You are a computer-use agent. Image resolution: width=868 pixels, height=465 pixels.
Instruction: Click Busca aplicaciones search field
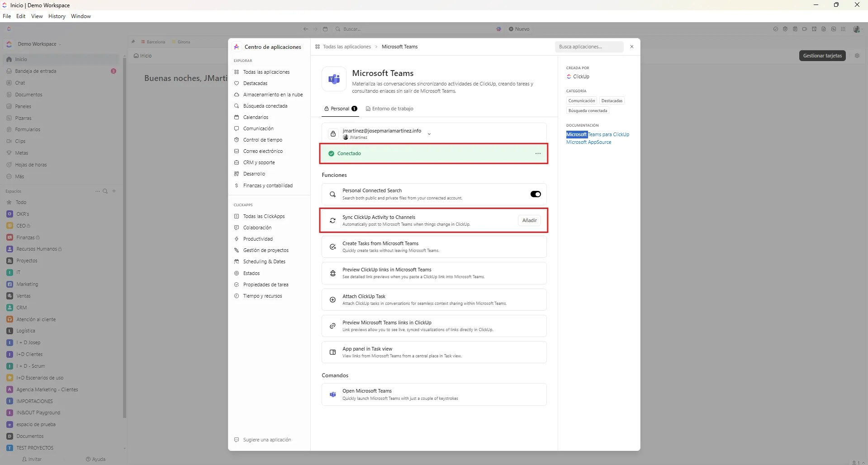[x=588, y=47]
